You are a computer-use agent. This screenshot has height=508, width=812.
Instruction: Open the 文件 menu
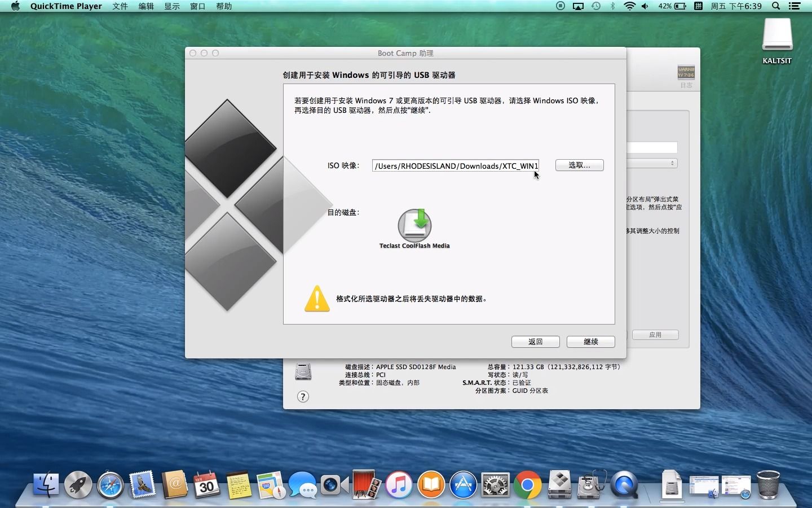[x=120, y=6]
